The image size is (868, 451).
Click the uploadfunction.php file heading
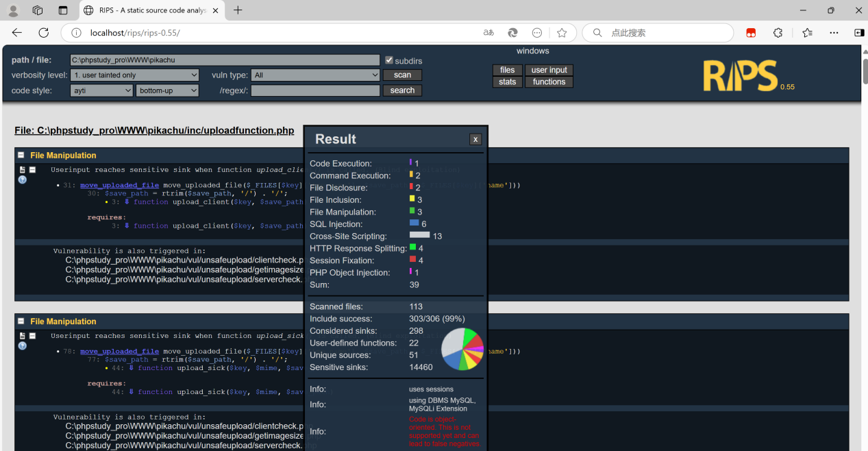pyautogui.click(x=154, y=130)
